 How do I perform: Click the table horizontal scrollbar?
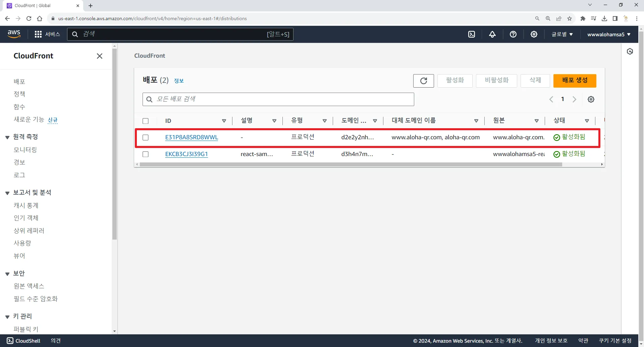coord(351,164)
